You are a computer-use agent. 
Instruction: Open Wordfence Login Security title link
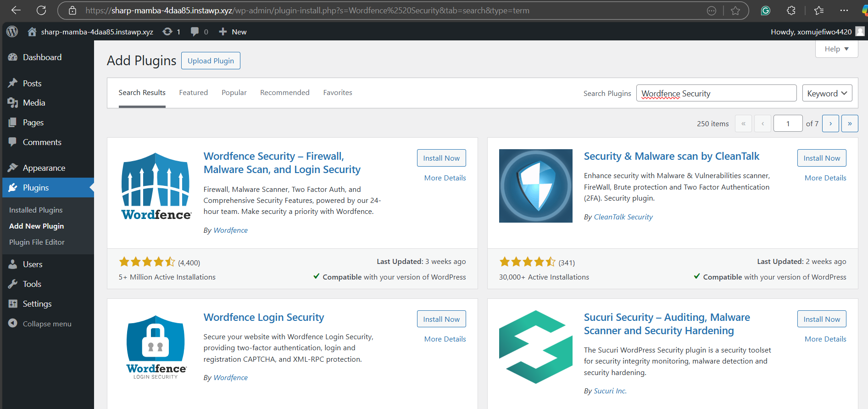coord(264,318)
